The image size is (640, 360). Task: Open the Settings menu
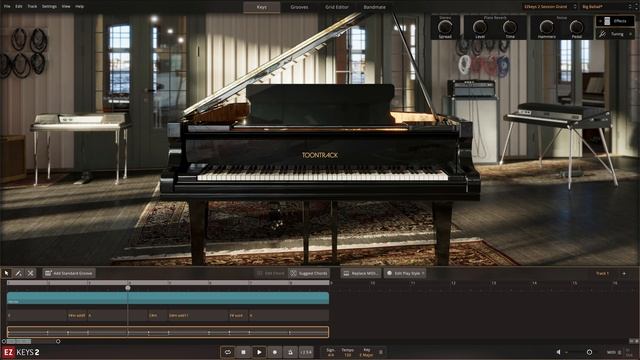pyautogui.click(x=49, y=7)
